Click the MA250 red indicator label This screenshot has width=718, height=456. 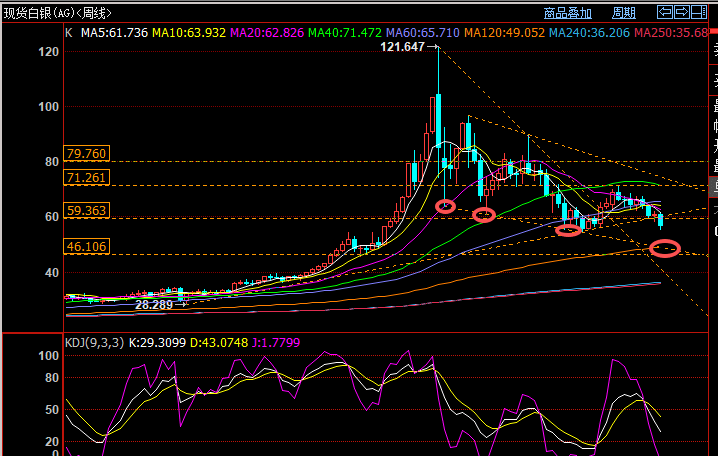point(671,33)
